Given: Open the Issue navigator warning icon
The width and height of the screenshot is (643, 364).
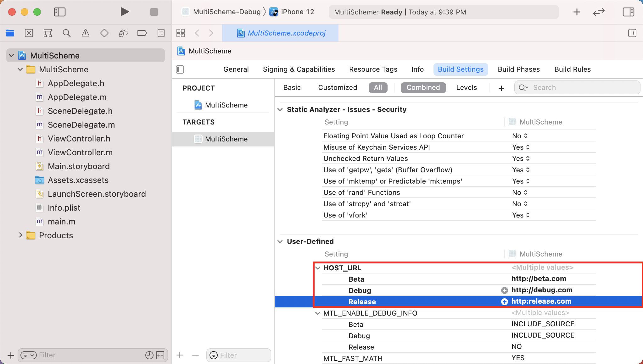Looking at the screenshot, I should coord(85,33).
